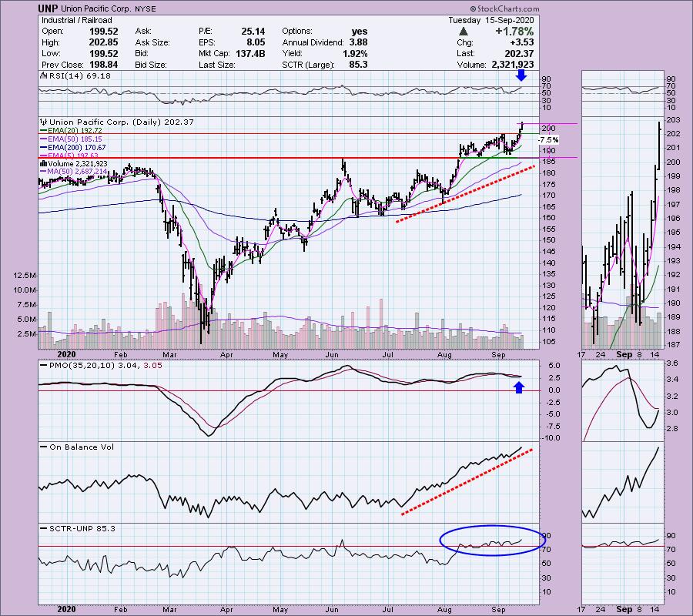Click the MA(50) 2,687,214 volume legend entry
Viewport: 693px width, 616px height.
click(73, 172)
